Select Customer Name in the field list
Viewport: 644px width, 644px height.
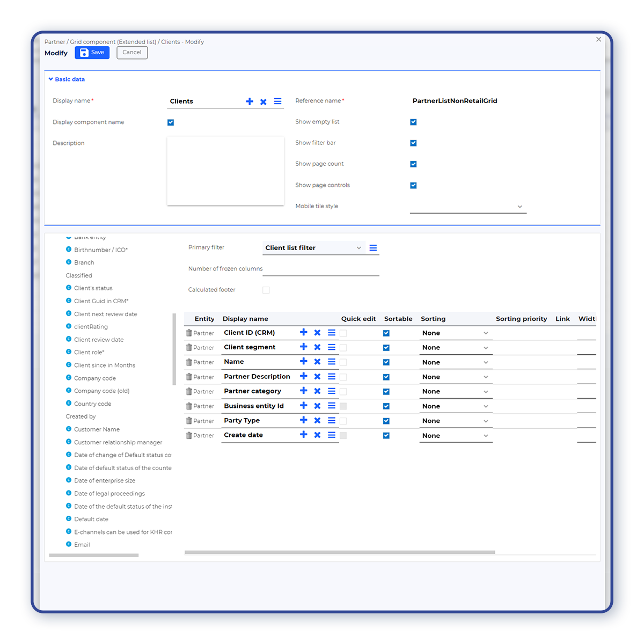[x=97, y=429]
